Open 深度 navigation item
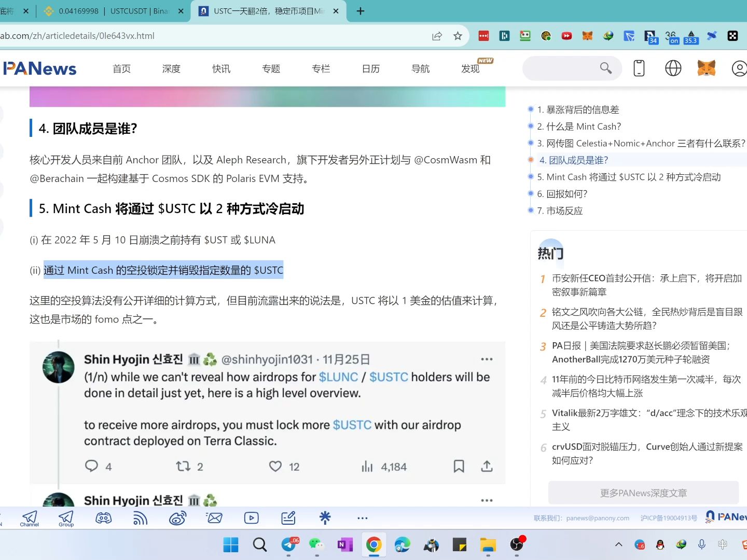 tap(171, 68)
